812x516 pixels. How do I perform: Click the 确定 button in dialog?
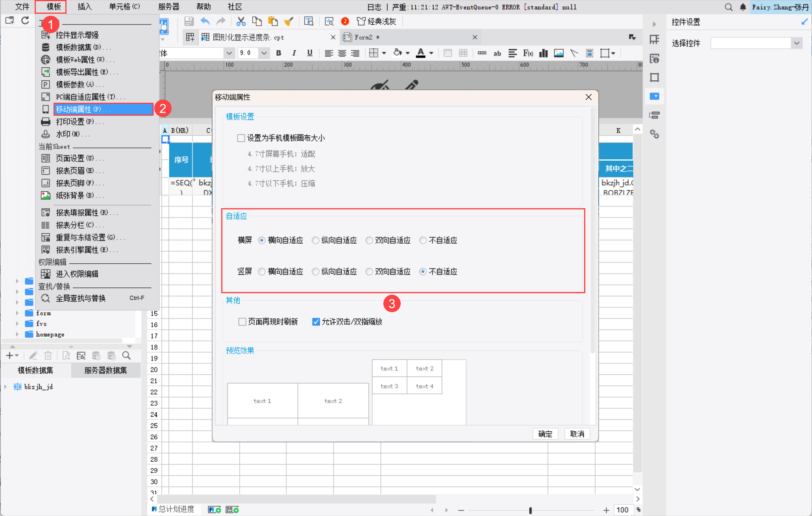[x=545, y=434]
